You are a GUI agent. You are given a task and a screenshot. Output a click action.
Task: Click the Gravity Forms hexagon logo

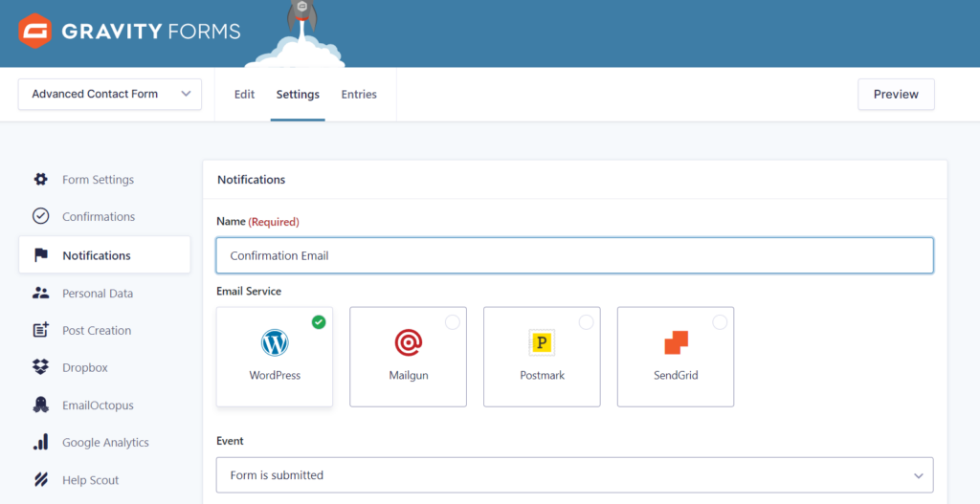[34, 32]
